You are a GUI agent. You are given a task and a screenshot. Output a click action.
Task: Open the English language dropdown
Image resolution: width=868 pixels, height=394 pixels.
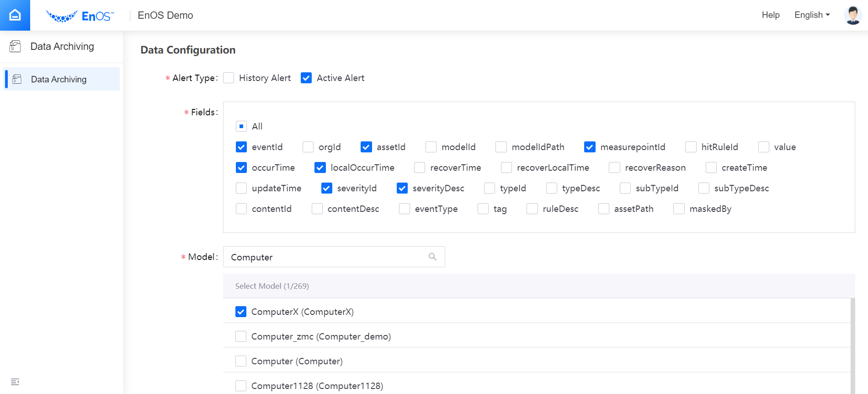[x=812, y=15]
